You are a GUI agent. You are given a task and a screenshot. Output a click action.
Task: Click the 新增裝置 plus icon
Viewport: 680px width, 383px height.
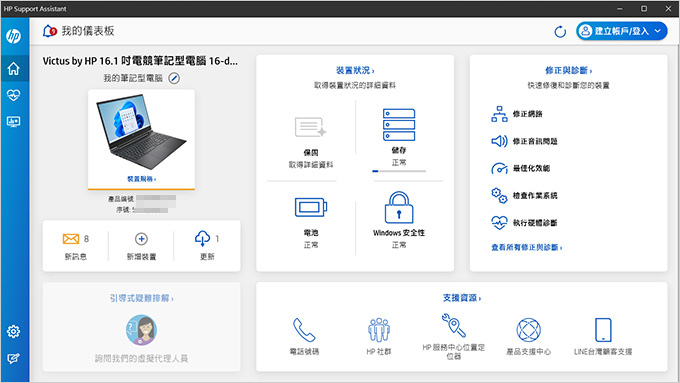(x=141, y=239)
